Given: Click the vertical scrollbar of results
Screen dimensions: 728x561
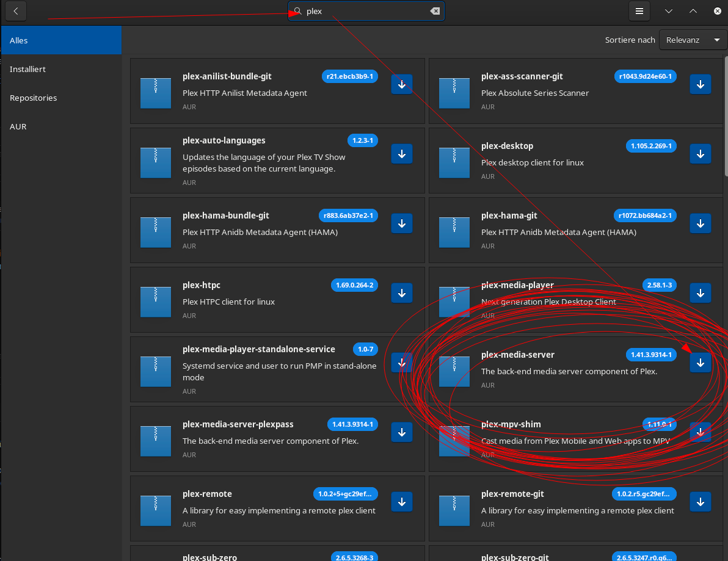Looking at the screenshot, I should (x=726, y=116).
